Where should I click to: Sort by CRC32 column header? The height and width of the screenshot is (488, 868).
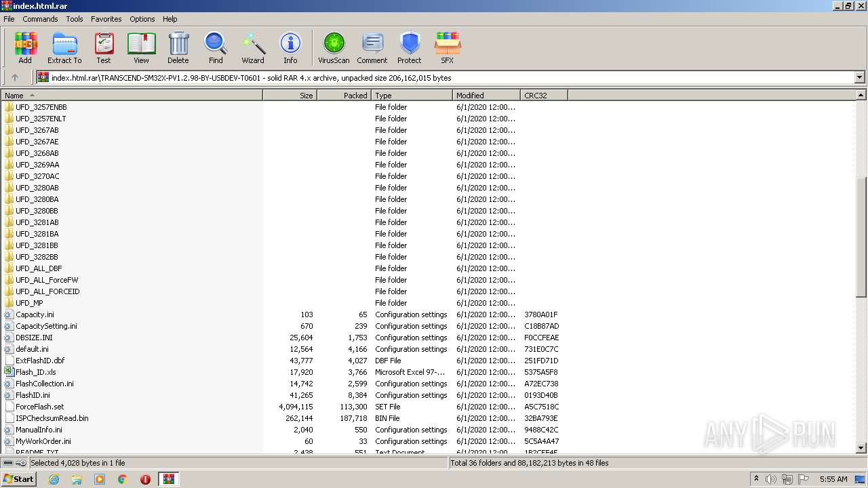545,96
